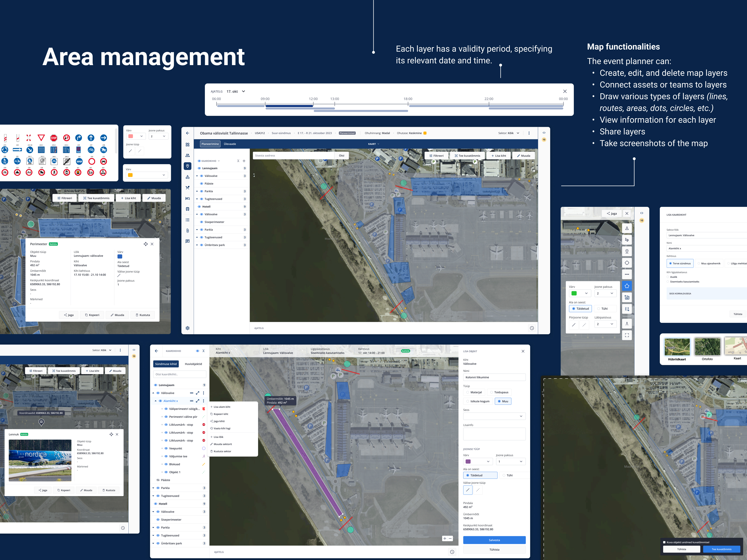Switch to the Ülevaade tab
The image size is (747, 560).
230,144
